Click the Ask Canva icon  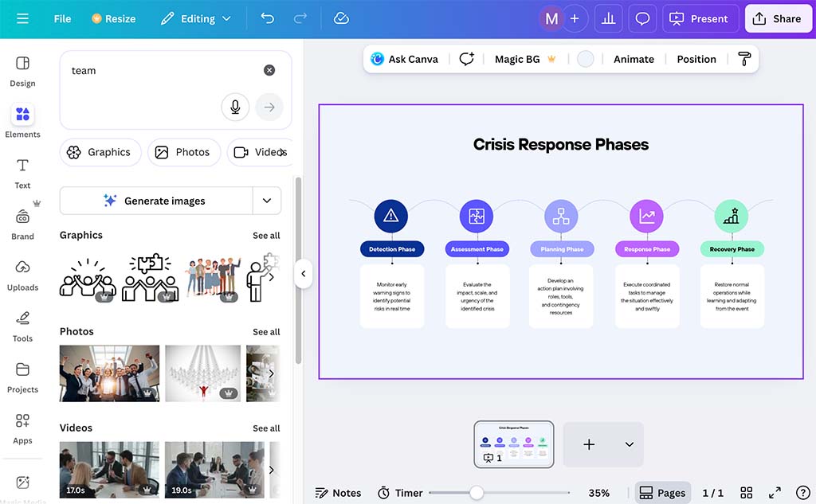pyautogui.click(x=375, y=58)
